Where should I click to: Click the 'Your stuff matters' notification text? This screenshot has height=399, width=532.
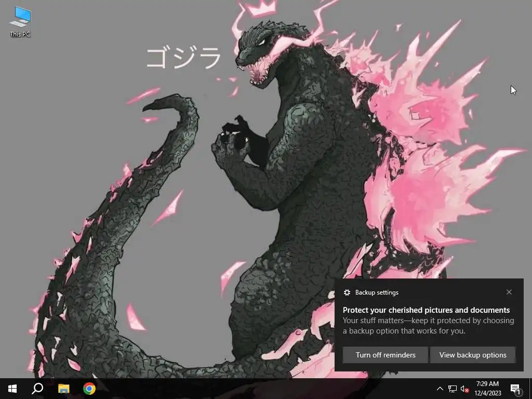pos(428,325)
